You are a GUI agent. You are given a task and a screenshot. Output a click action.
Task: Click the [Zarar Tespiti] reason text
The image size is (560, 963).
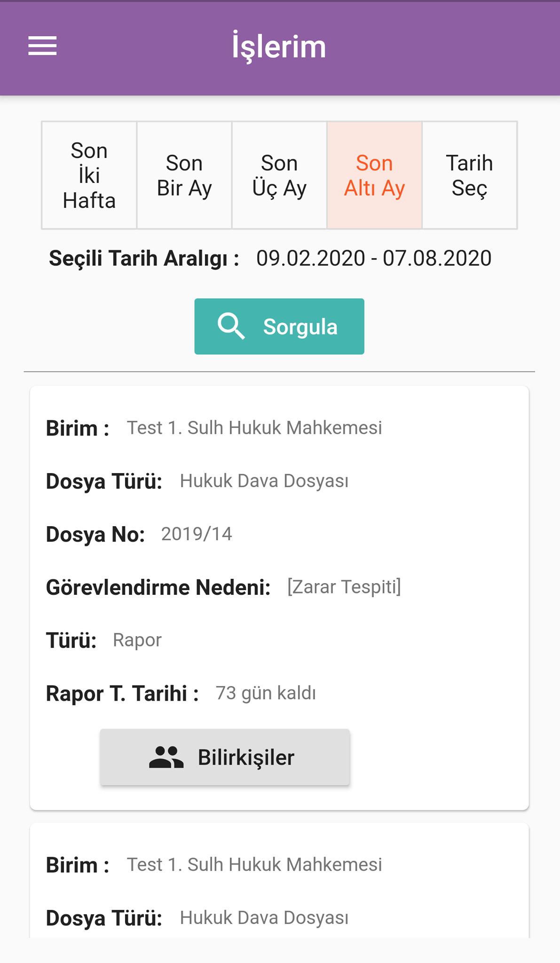click(344, 587)
